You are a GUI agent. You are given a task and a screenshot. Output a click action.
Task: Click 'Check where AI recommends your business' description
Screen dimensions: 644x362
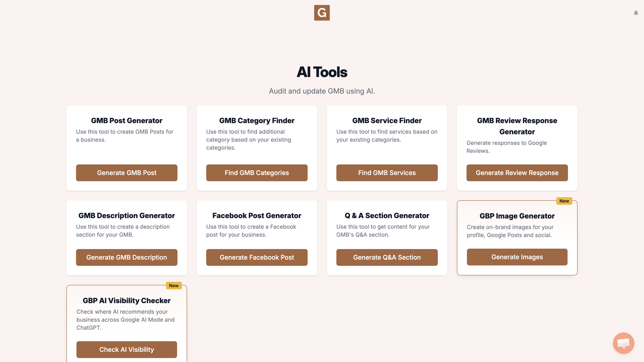[x=126, y=320]
